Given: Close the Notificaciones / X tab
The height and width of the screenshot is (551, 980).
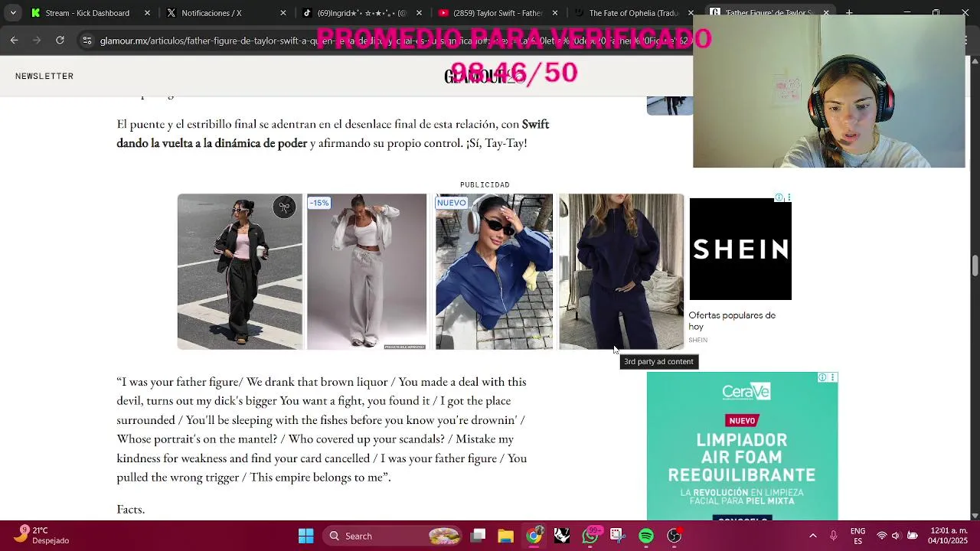Looking at the screenshot, I should coord(283,13).
